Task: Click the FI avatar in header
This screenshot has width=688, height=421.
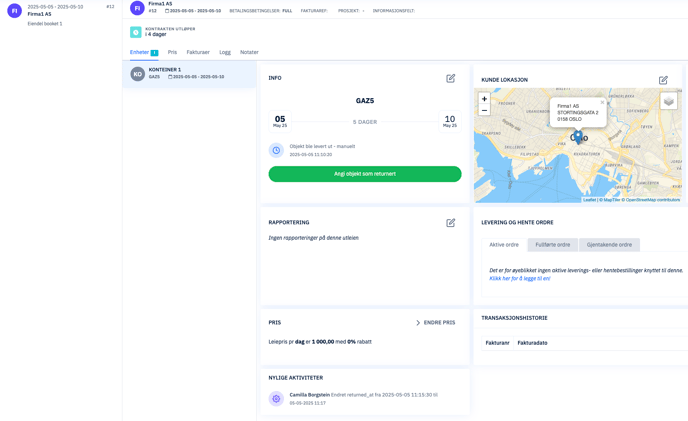Action: point(137,8)
